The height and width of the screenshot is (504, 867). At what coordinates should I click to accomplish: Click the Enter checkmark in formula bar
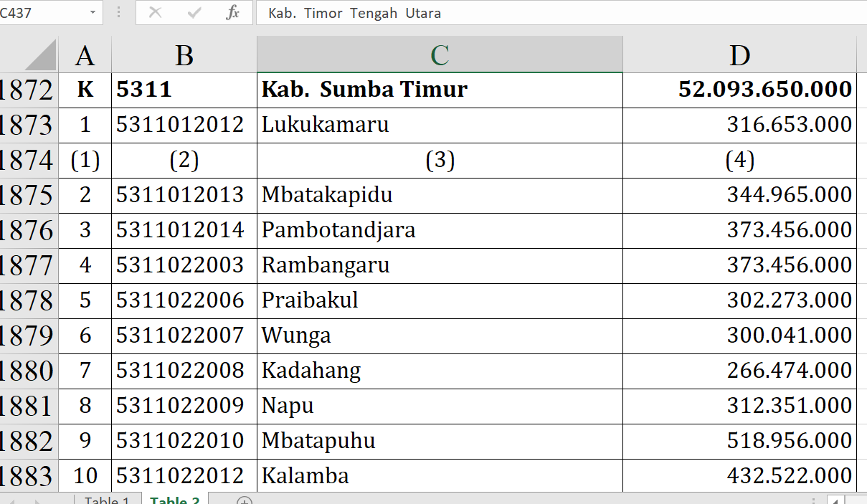point(194,13)
